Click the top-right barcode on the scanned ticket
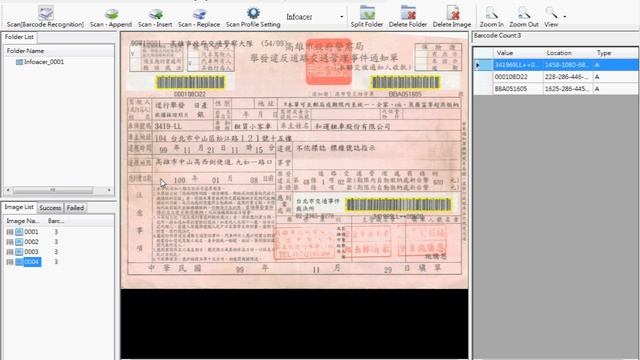The image size is (640, 360). [406, 83]
